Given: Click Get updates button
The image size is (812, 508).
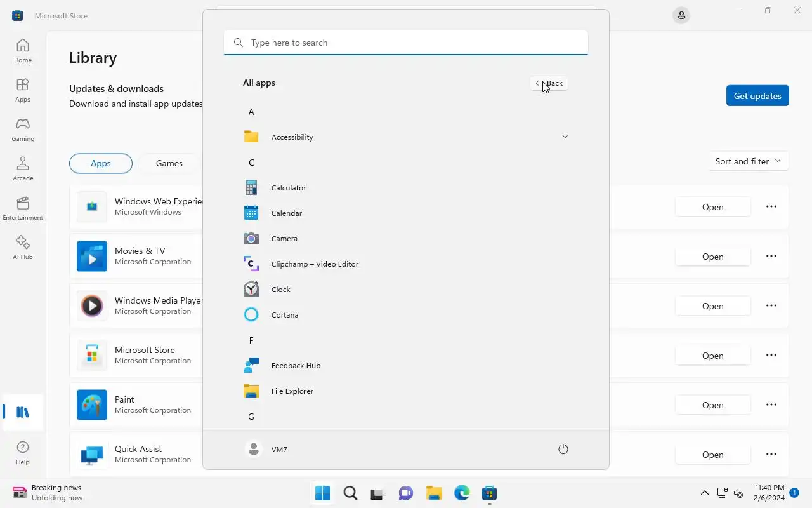Looking at the screenshot, I should 757,96.
